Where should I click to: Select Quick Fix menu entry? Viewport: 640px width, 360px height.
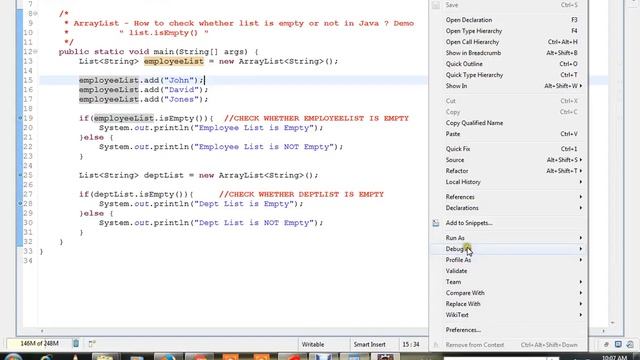(508, 149)
